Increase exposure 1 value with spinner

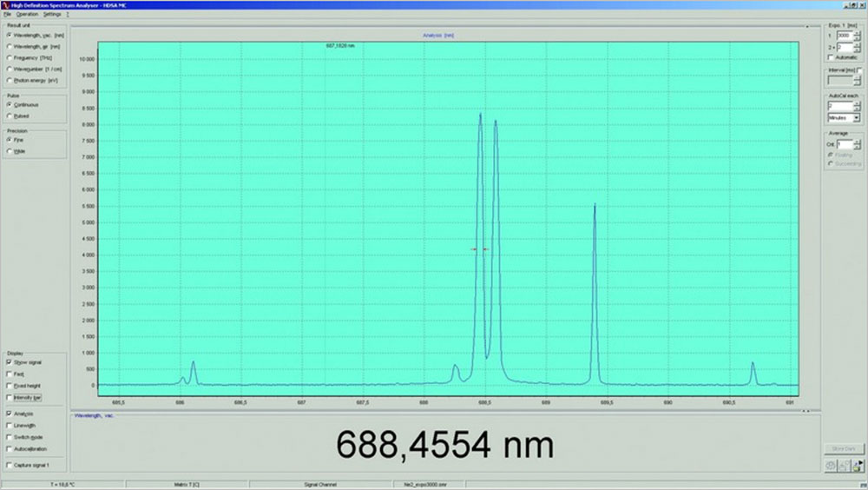(x=857, y=33)
